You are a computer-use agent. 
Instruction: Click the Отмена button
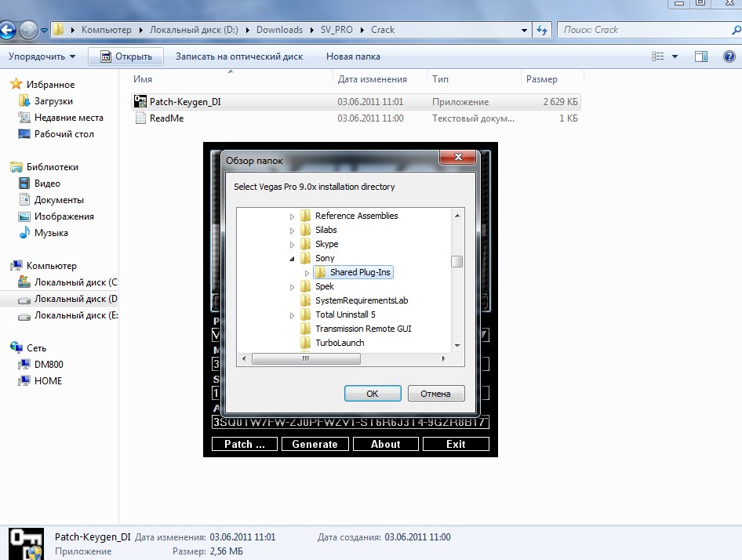(x=436, y=394)
